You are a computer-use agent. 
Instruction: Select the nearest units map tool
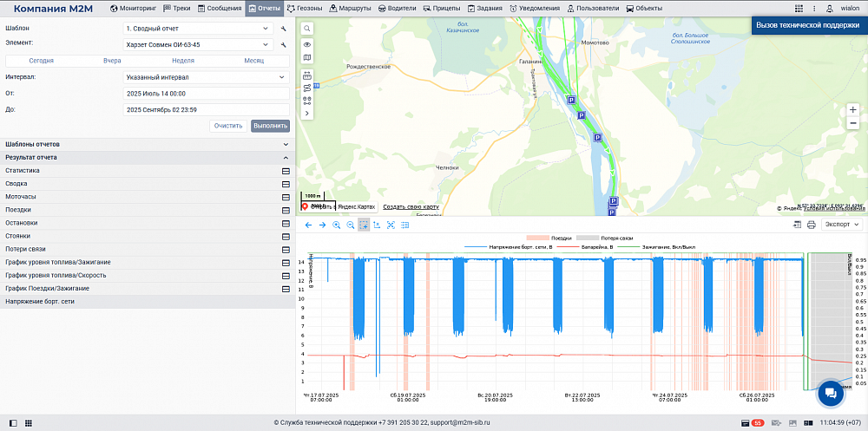point(306,101)
